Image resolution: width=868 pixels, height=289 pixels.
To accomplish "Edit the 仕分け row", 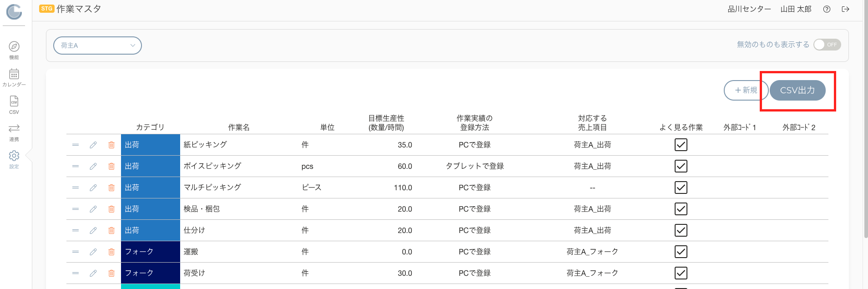I will pyautogui.click(x=93, y=230).
